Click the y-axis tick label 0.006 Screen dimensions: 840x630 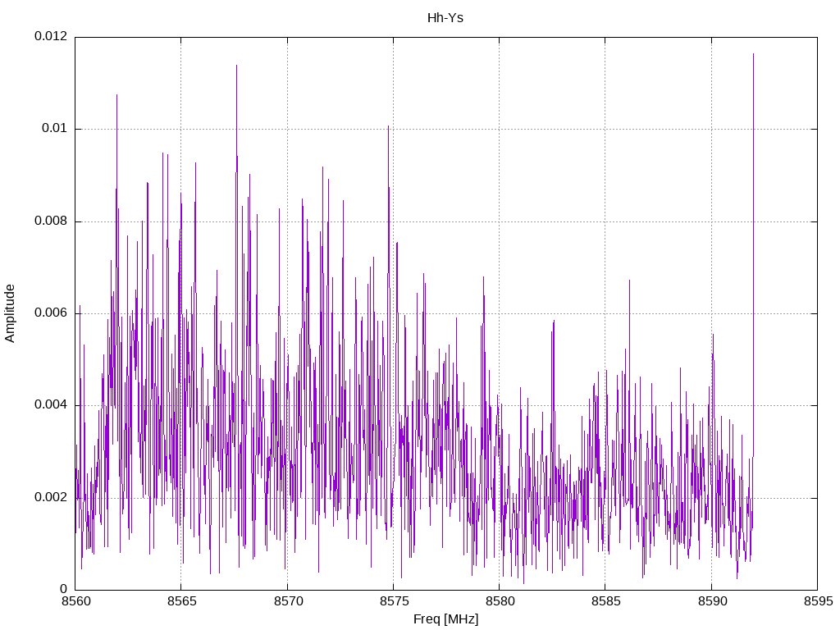[51, 313]
